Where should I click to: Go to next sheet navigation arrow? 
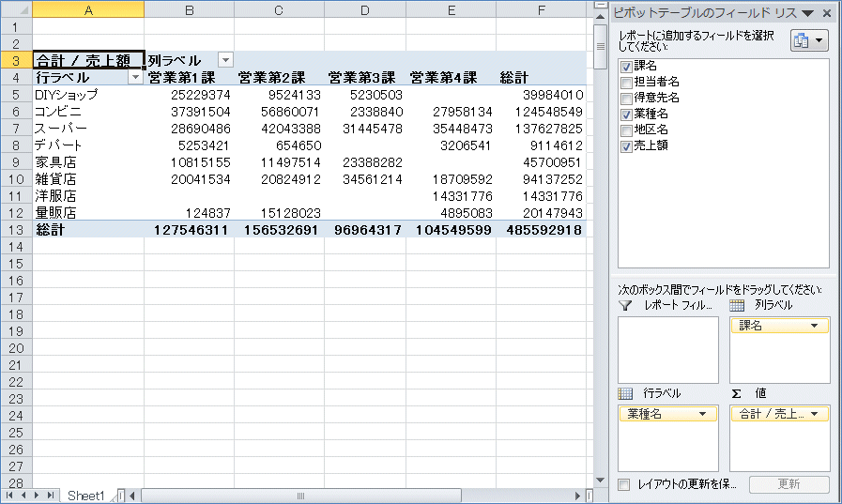pyautogui.click(x=37, y=495)
